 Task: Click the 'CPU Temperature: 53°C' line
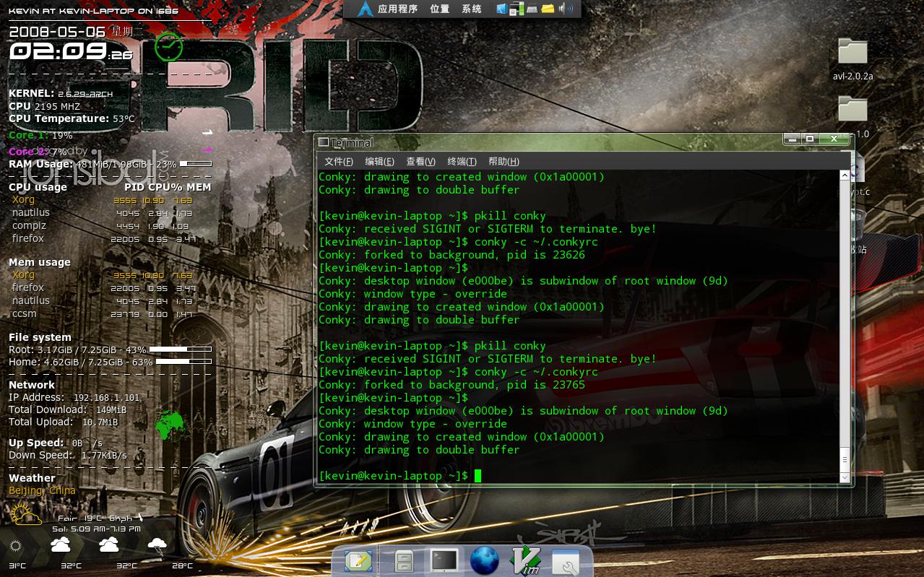tap(72, 118)
